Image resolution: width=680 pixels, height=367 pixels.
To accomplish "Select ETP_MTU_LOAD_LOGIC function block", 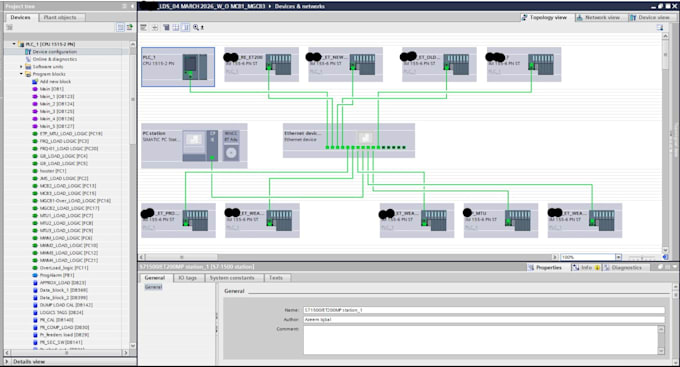I will pos(71,134).
